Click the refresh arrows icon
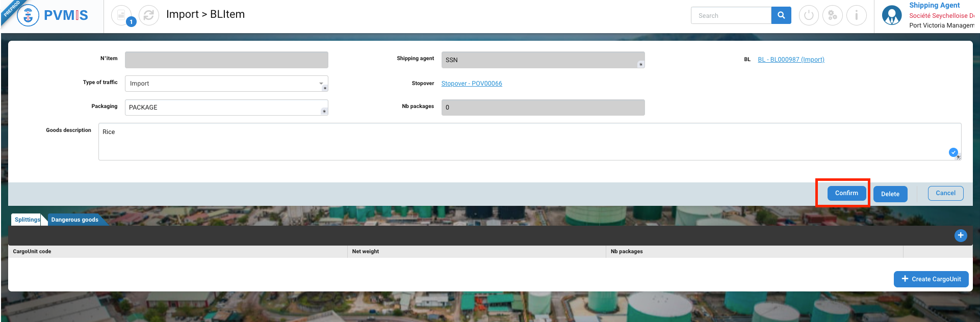This screenshot has width=980, height=322. 149,15
